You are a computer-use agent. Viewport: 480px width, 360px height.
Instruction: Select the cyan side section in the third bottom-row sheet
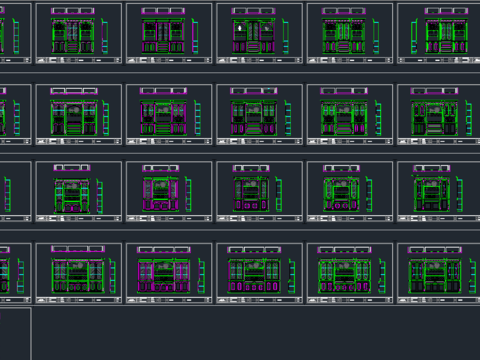pos(292,276)
